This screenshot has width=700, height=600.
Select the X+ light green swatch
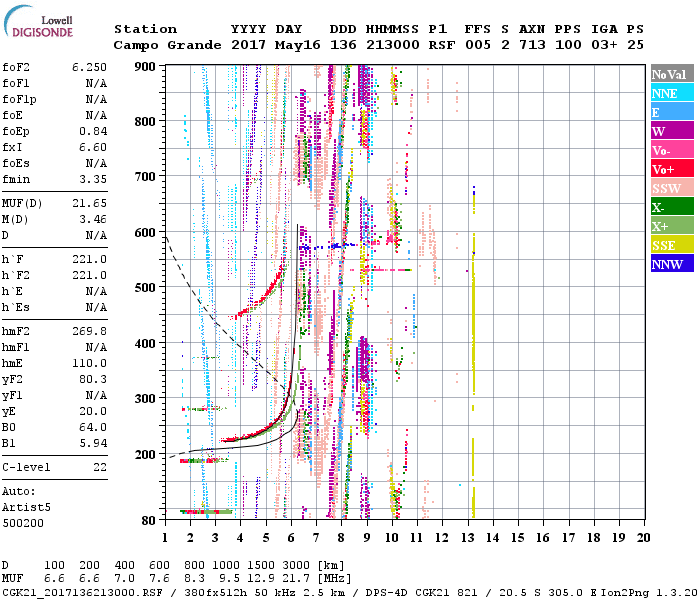(672, 225)
